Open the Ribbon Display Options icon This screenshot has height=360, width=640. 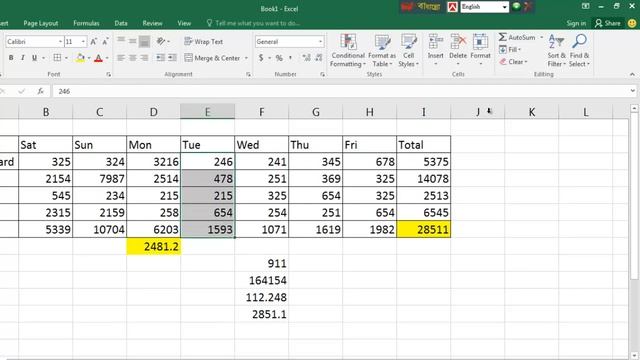tap(585, 6)
